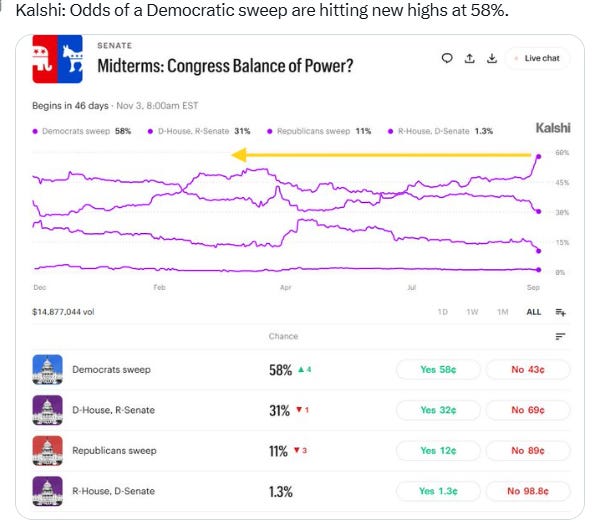
Task: Open the comments speech bubble icon
Action: point(447,58)
